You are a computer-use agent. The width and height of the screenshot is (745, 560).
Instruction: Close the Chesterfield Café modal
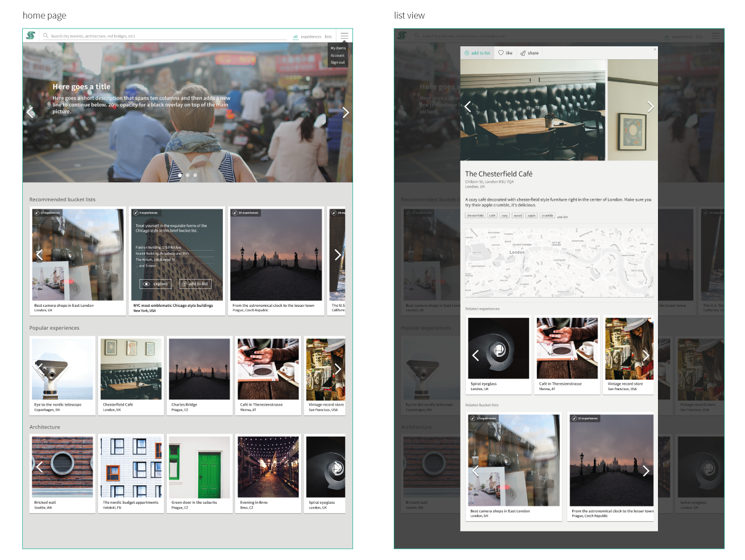point(655,49)
